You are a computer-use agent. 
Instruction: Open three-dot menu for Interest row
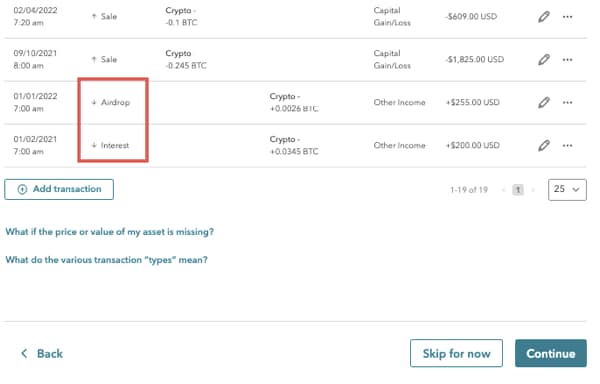tap(567, 145)
